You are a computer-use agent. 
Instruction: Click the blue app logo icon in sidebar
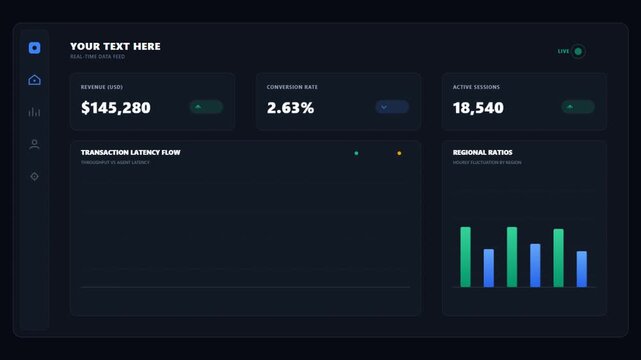pos(34,48)
